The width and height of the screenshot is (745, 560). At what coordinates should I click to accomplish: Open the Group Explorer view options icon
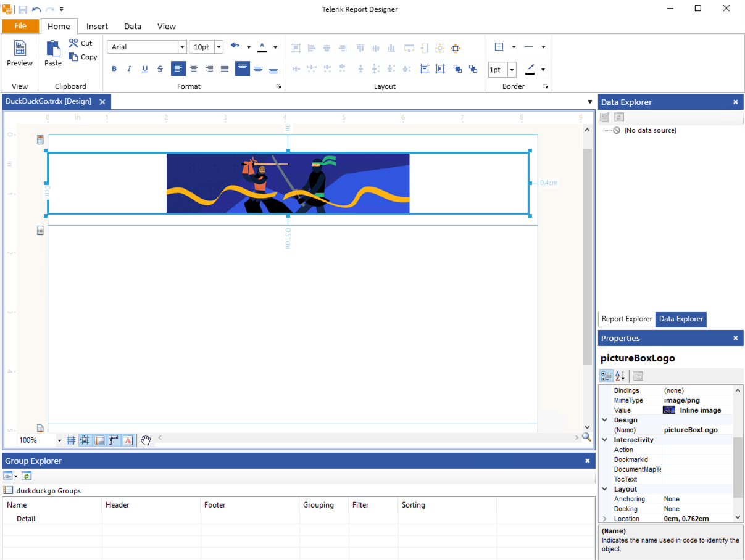point(8,476)
